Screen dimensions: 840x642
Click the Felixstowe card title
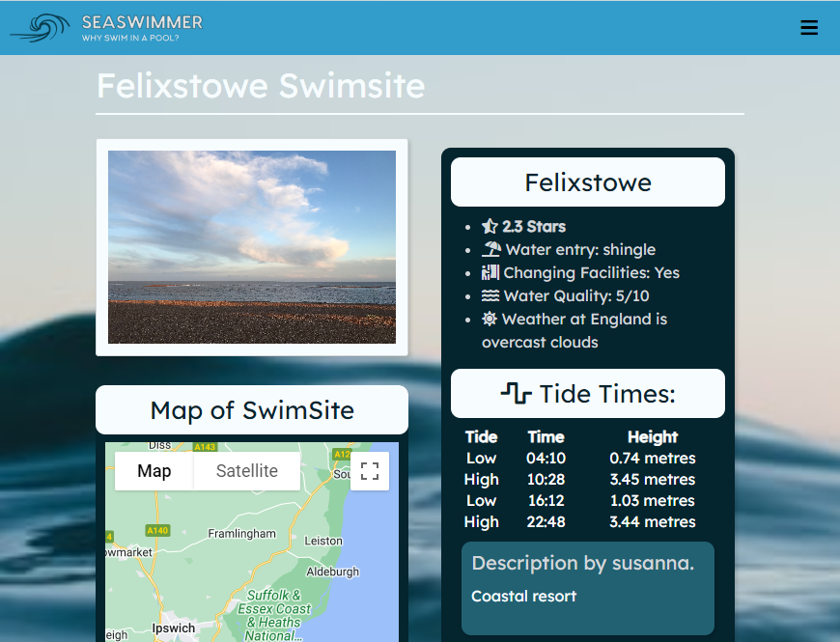[588, 182]
